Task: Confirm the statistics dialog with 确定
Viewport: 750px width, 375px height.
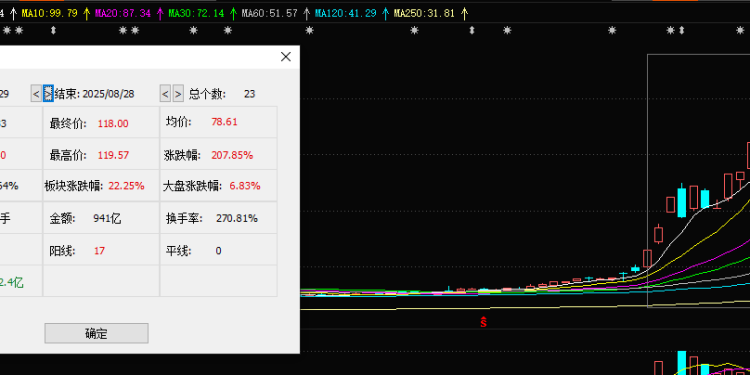Action: coord(96,333)
